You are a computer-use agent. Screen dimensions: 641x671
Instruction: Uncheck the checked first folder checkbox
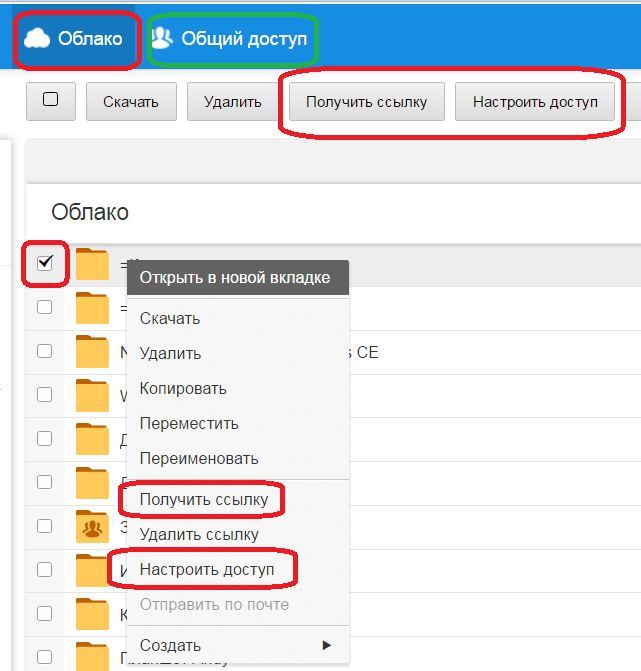[x=45, y=263]
